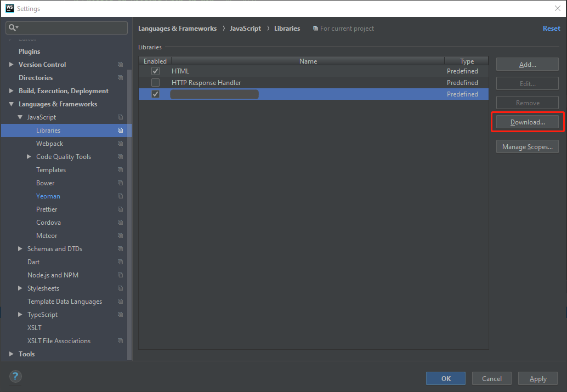This screenshot has width=567, height=392.
Task: Sort libraries by the Type column header
Action: point(467,61)
